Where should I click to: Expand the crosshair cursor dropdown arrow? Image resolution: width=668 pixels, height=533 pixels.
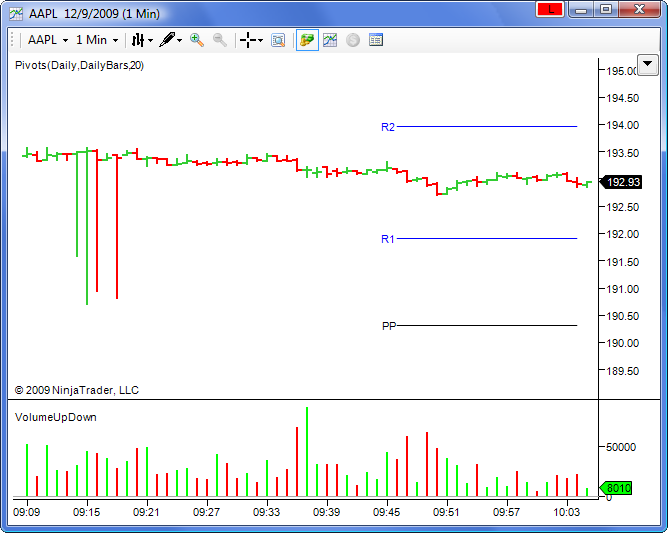260,40
